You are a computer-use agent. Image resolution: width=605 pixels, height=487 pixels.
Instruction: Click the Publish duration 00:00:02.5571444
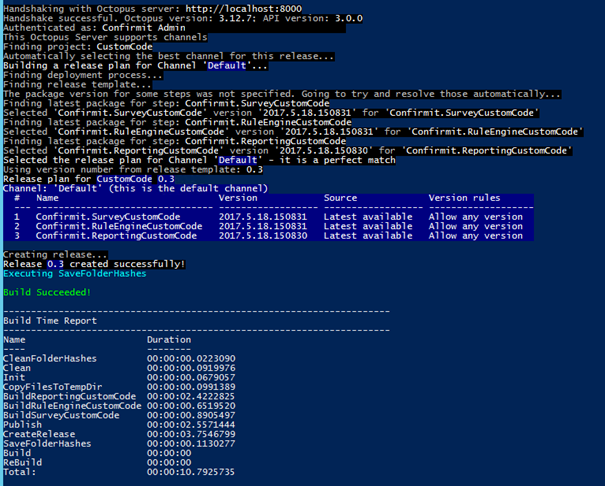pos(191,425)
